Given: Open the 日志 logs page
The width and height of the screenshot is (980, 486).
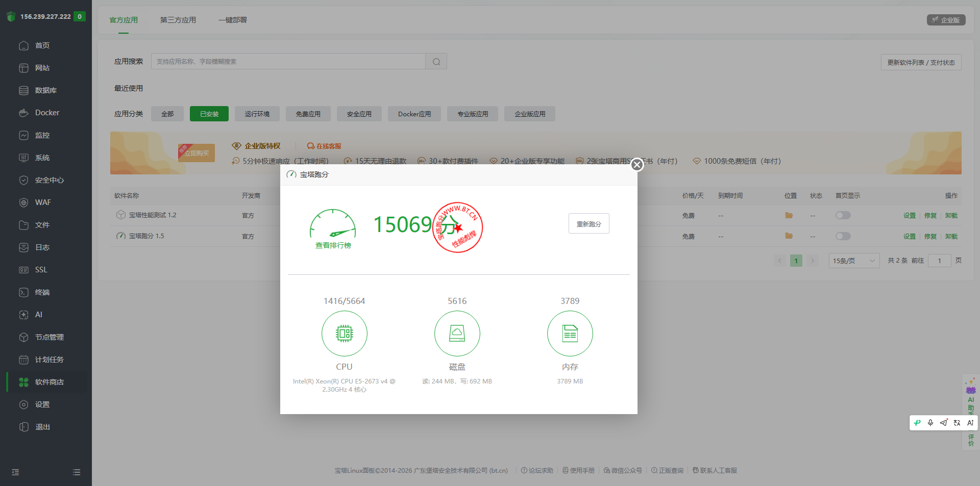Looking at the screenshot, I should 42,247.
